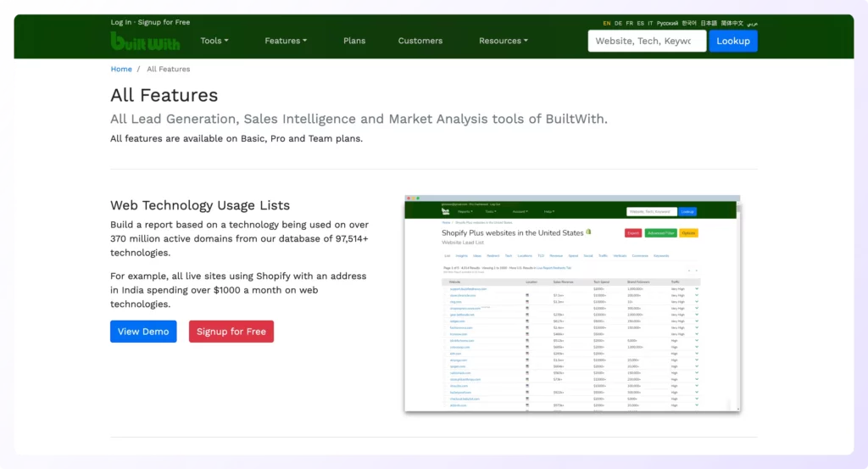
Task: Click the View Demo button
Action: pyautogui.click(x=143, y=331)
